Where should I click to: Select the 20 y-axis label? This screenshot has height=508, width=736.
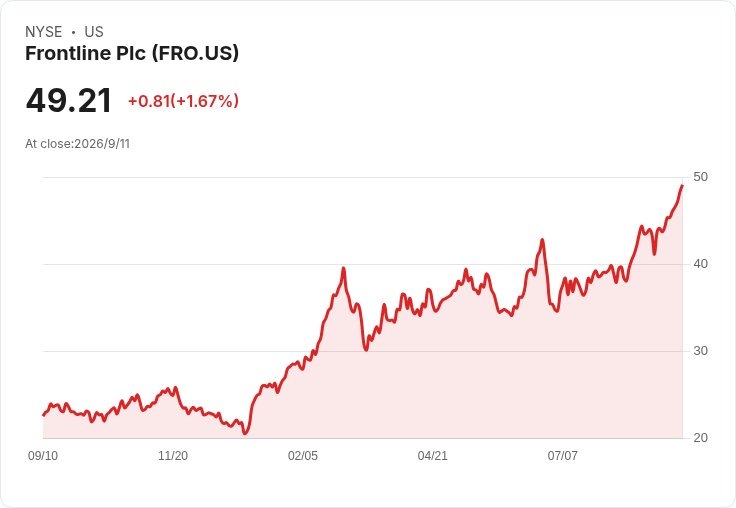point(700,438)
